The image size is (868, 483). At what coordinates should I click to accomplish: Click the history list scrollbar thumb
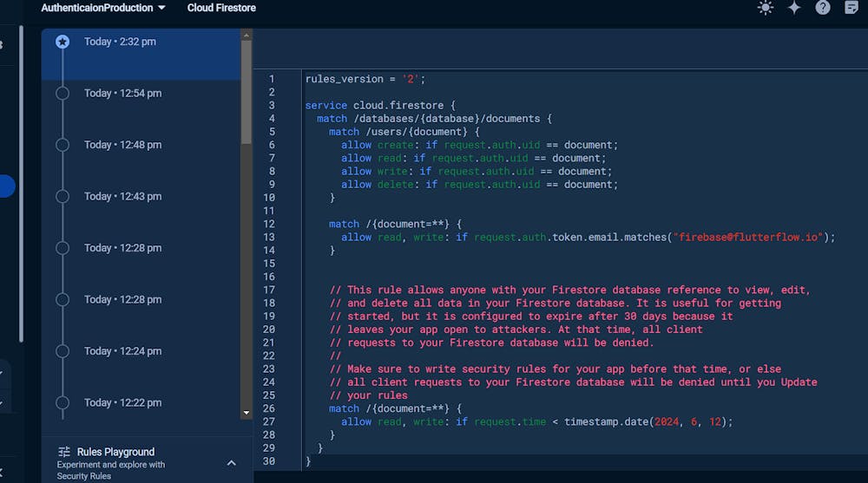247,93
